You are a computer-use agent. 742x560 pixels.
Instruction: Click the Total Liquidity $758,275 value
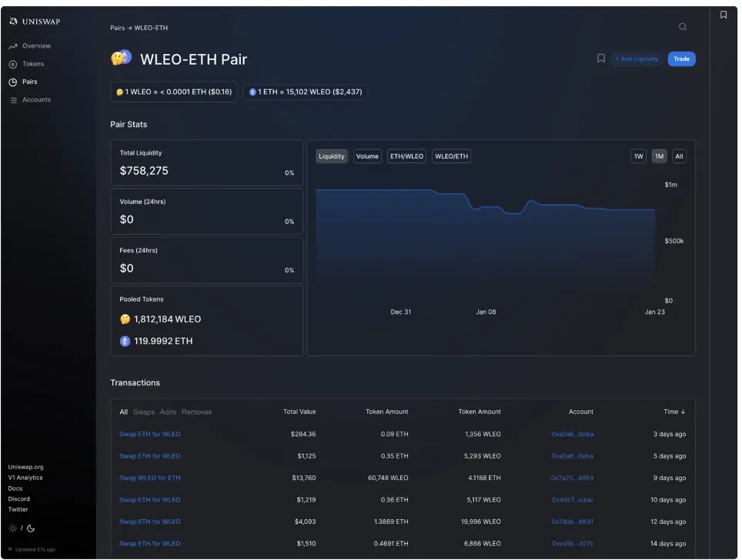click(x=144, y=171)
